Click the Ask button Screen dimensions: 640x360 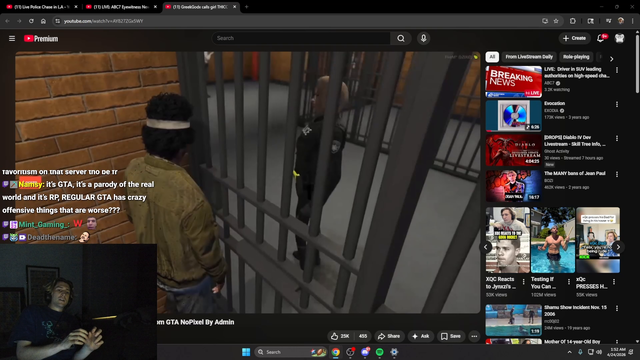coord(420,336)
